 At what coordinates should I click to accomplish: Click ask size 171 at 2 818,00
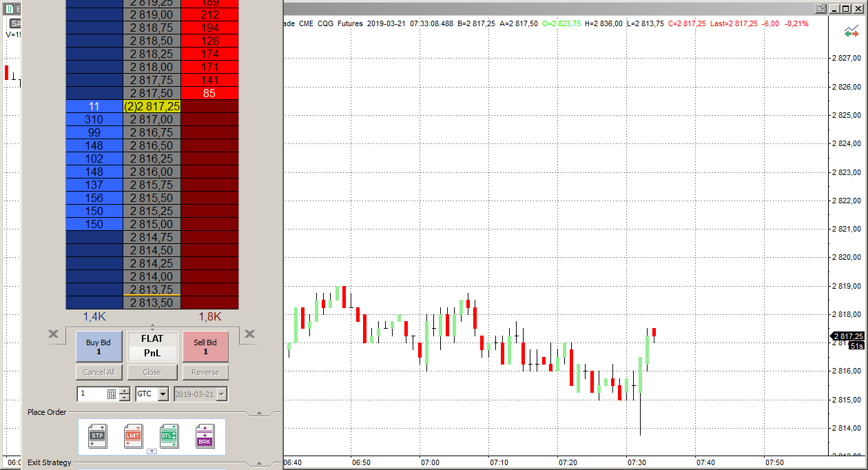click(x=210, y=68)
